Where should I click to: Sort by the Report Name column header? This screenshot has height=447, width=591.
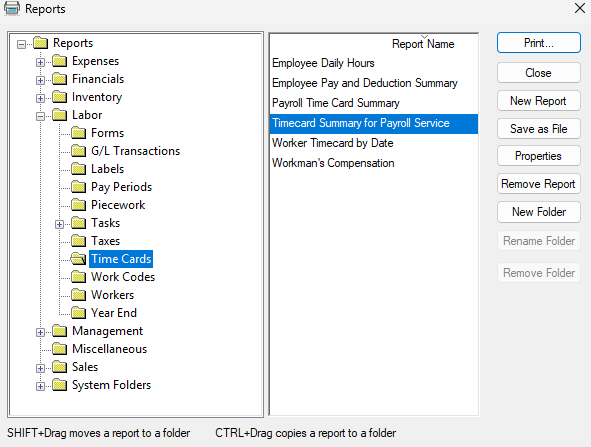(x=423, y=44)
